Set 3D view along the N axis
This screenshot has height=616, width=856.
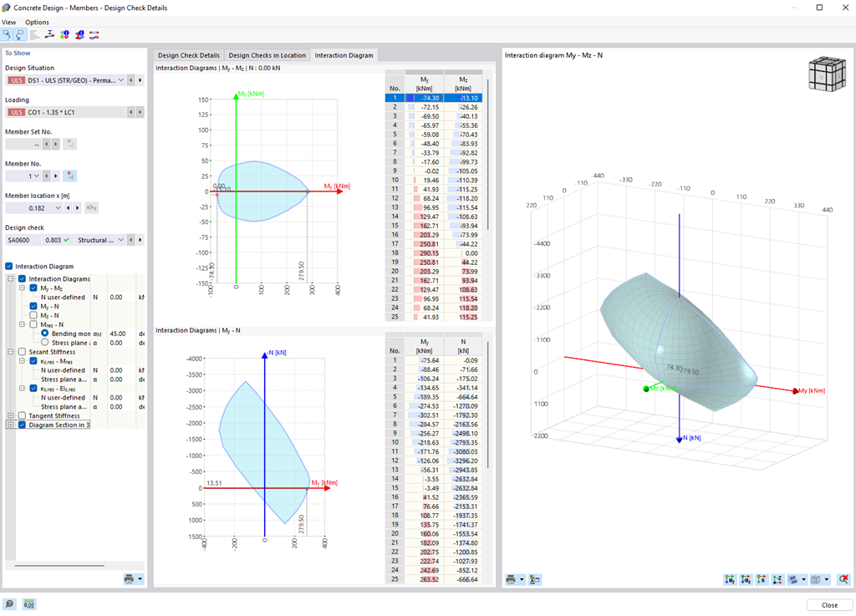click(x=762, y=579)
